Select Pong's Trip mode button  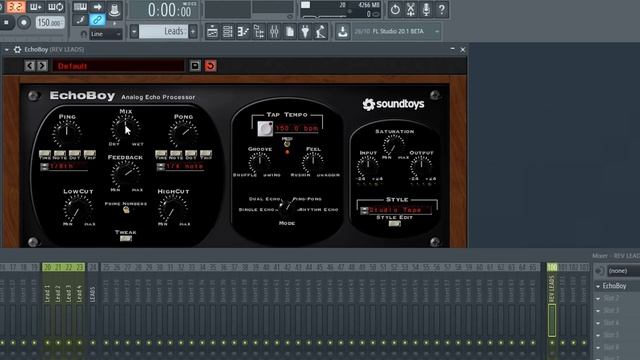click(206, 154)
